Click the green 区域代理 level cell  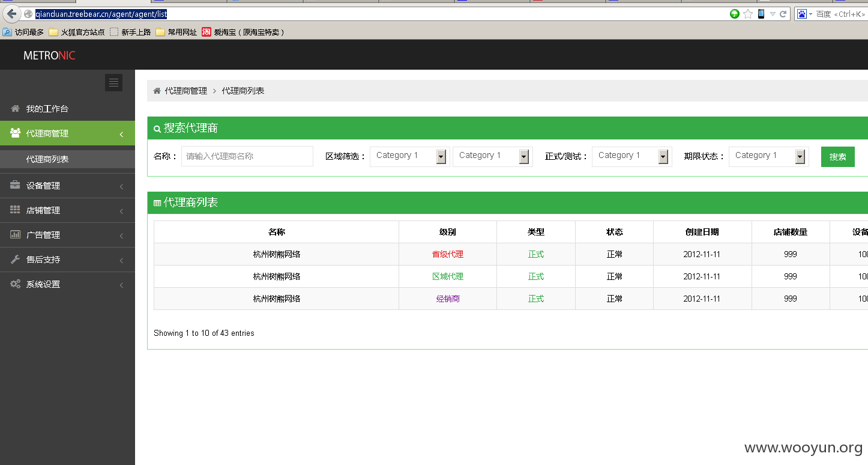coord(448,276)
